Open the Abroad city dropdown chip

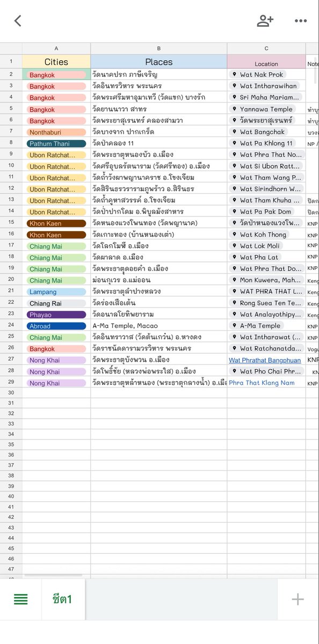[56, 326]
